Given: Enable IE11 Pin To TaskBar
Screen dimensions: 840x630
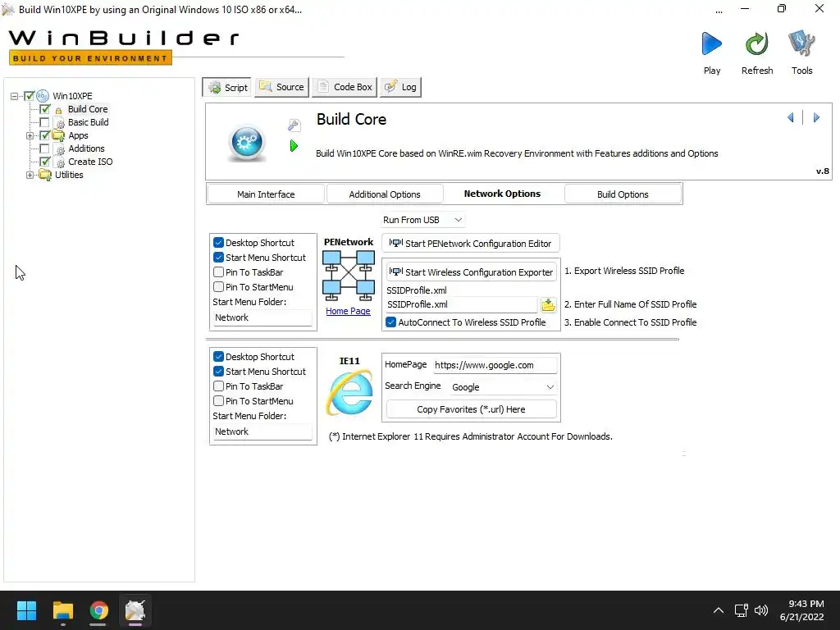Looking at the screenshot, I should 218,386.
